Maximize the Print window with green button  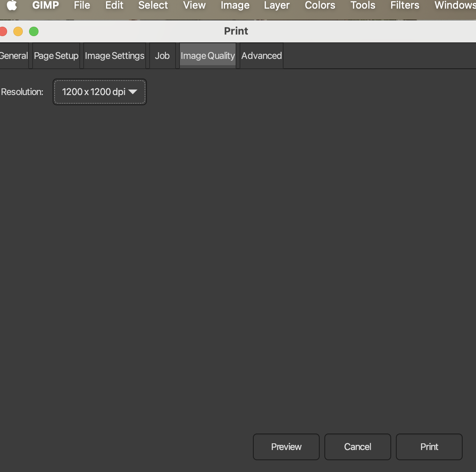pos(34,31)
